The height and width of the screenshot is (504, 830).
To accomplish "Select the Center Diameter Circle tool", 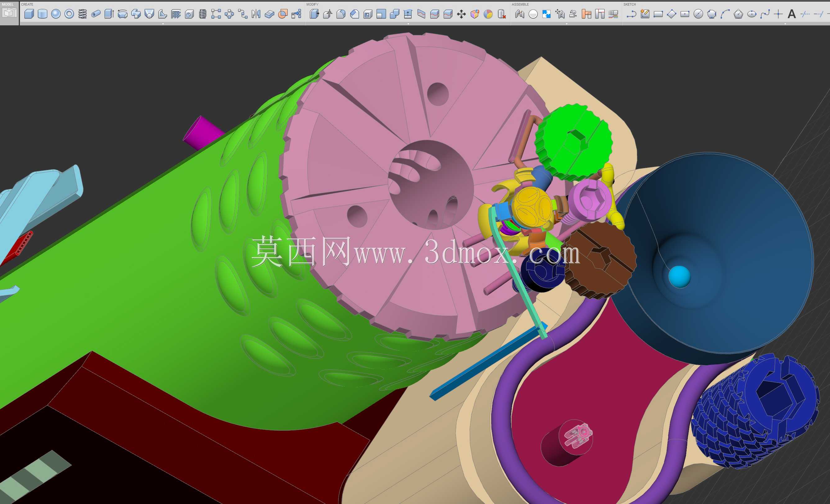I will (x=698, y=14).
